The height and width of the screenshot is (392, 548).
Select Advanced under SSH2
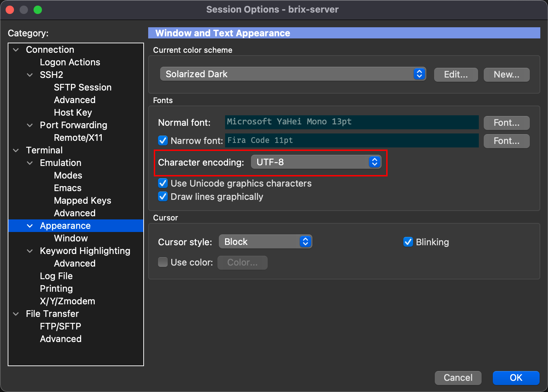tap(74, 100)
